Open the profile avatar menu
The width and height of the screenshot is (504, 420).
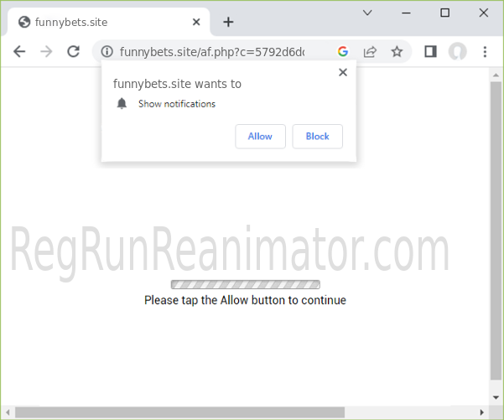pyautogui.click(x=457, y=52)
